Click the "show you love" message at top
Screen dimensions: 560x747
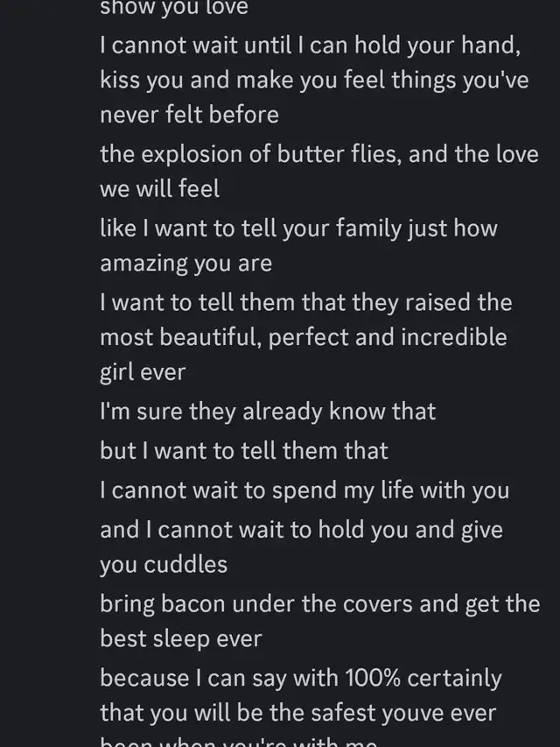pyautogui.click(x=174, y=9)
